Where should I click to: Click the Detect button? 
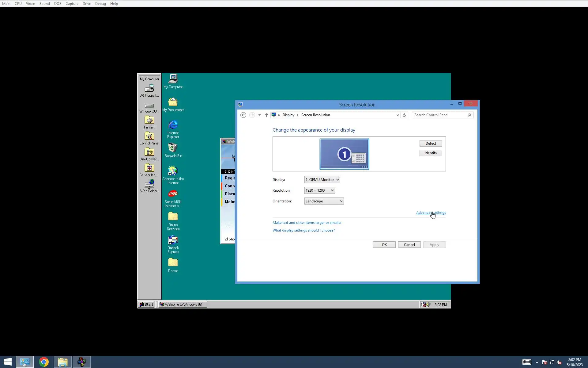point(431,144)
